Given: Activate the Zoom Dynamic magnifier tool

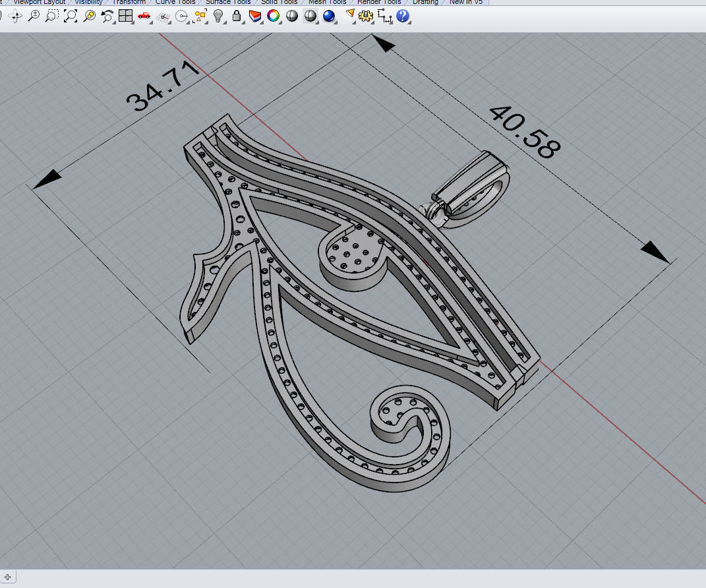Looking at the screenshot, I should (x=34, y=16).
